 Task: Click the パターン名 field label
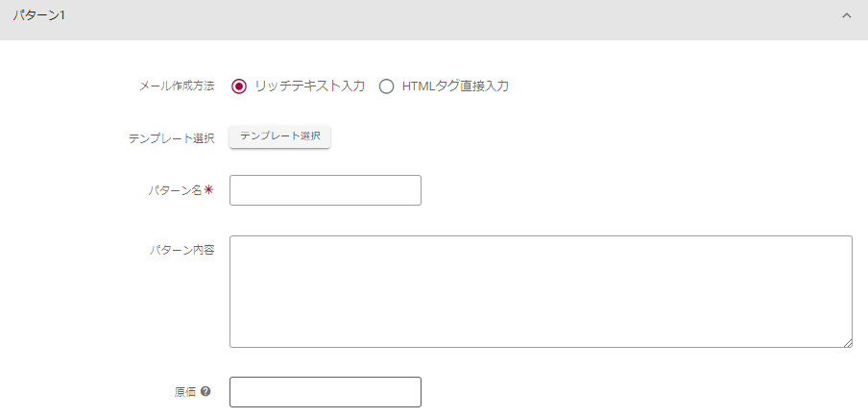[x=175, y=190]
